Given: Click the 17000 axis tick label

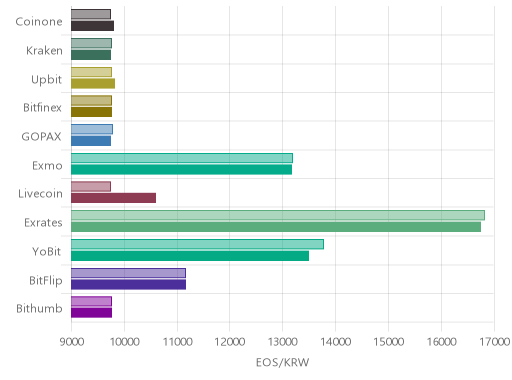Looking at the screenshot, I should click(x=495, y=342).
